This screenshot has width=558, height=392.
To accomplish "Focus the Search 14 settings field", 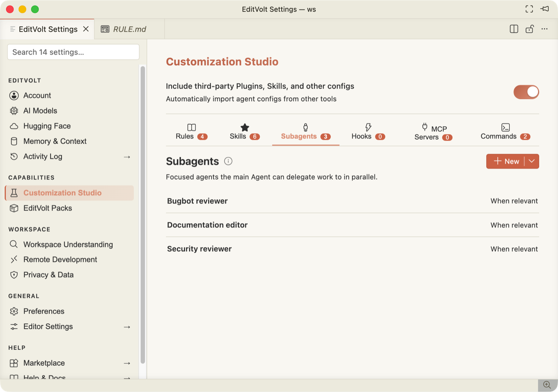I will click(x=73, y=52).
